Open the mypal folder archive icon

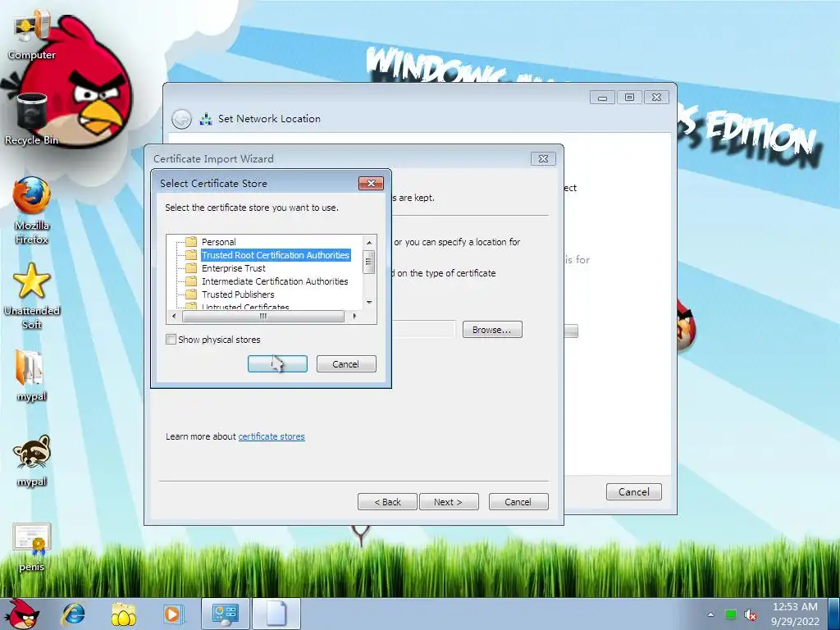(31, 375)
